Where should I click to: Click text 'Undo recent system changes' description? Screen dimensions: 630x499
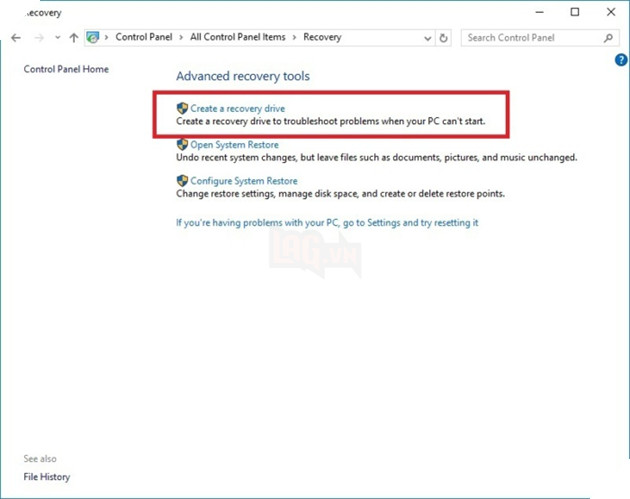click(x=376, y=157)
